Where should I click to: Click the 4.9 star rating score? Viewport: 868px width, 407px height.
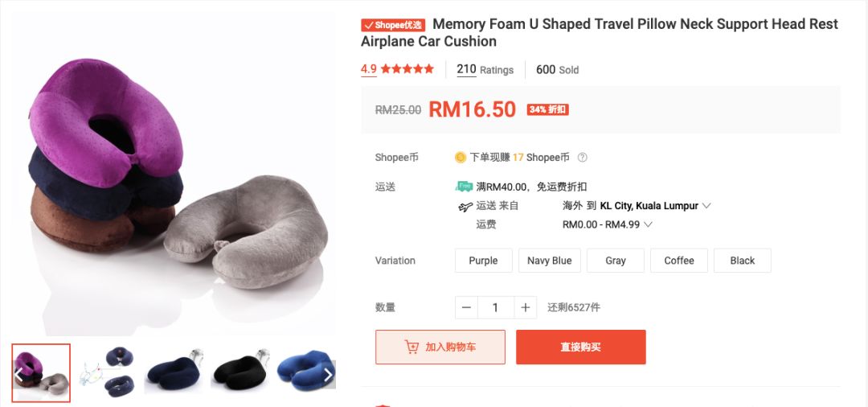[369, 69]
